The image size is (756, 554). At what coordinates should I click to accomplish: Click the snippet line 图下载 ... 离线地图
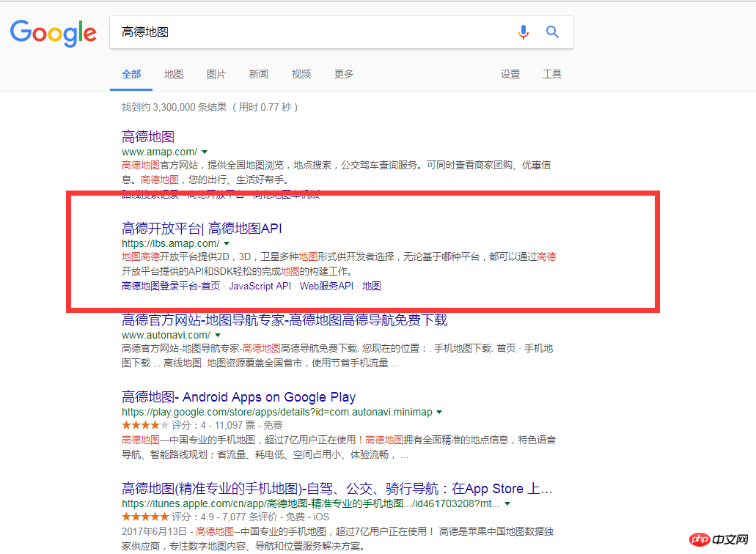click(x=260, y=363)
